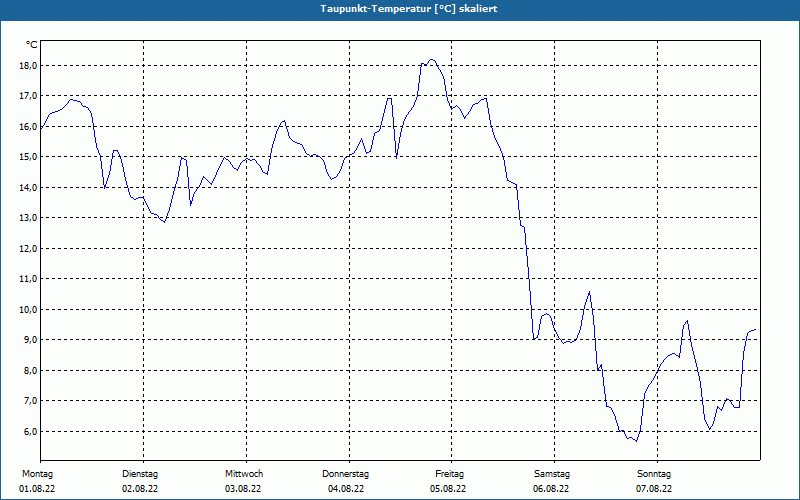Click the '11,0' y-axis label

(28, 279)
